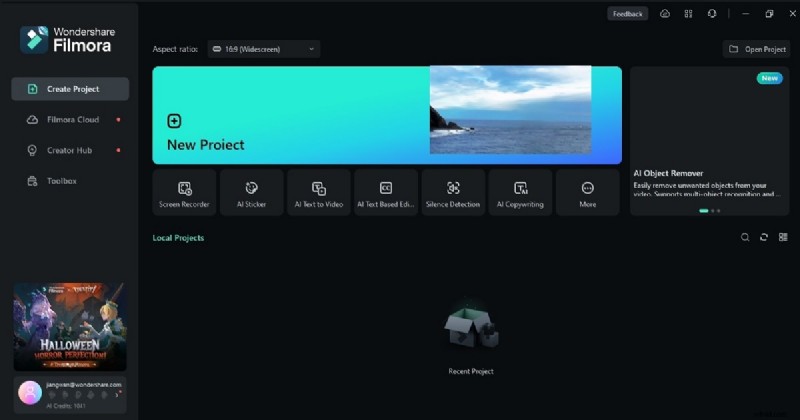Expand the More tools menu
The width and height of the screenshot is (800, 420).
pos(587,192)
